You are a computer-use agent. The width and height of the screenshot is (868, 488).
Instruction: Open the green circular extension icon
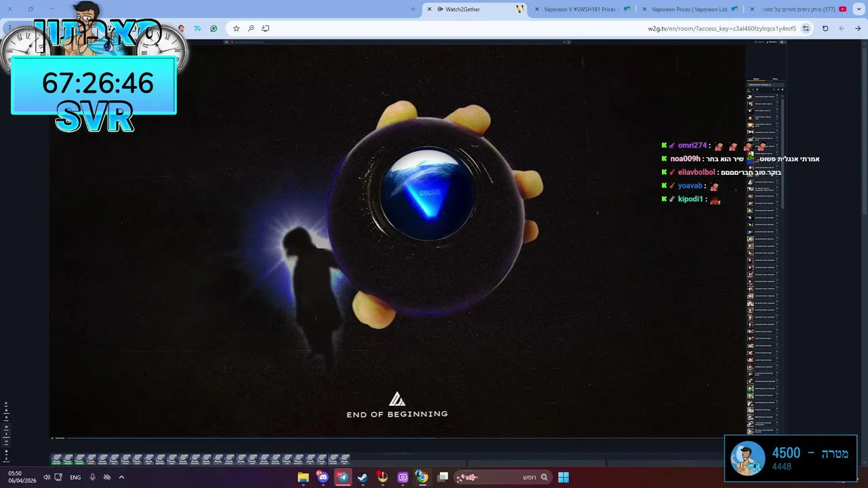coord(214,28)
